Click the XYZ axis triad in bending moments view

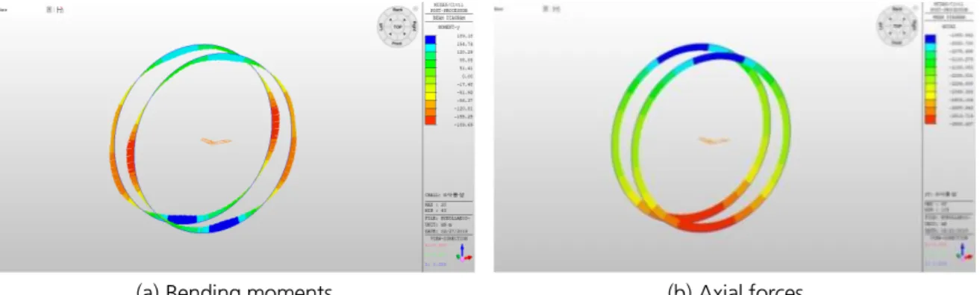point(464,252)
